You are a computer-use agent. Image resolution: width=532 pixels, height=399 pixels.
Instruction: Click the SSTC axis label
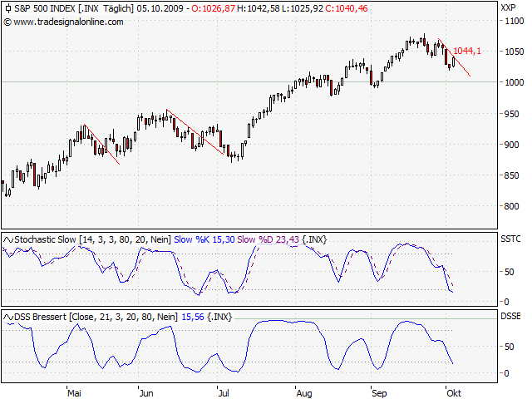[510, 239]
